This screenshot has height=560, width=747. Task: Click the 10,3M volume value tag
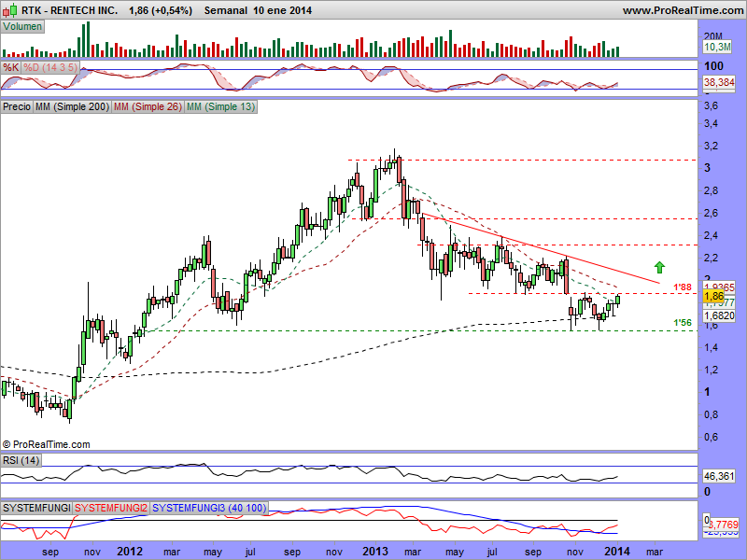pyautogui.click(x=717, y=46)
